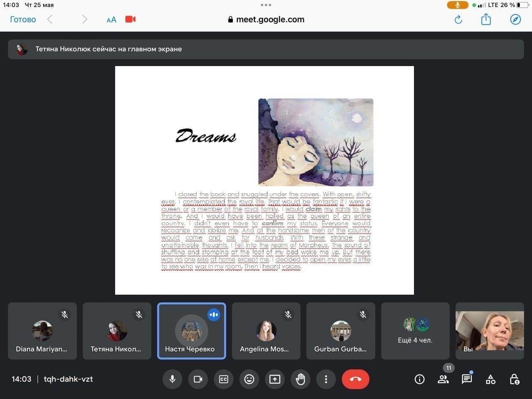Open the emoji reactions button
Screen dimensions: 532x399
(249, 379)
